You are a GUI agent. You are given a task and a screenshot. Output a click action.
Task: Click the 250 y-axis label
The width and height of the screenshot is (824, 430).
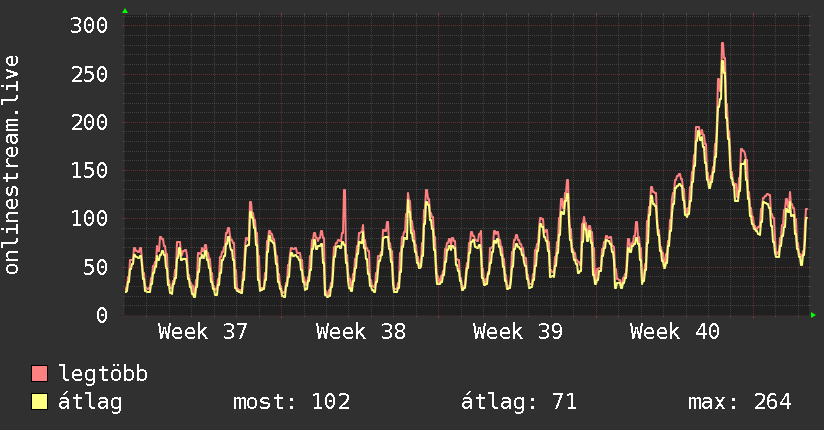[89, 74]
